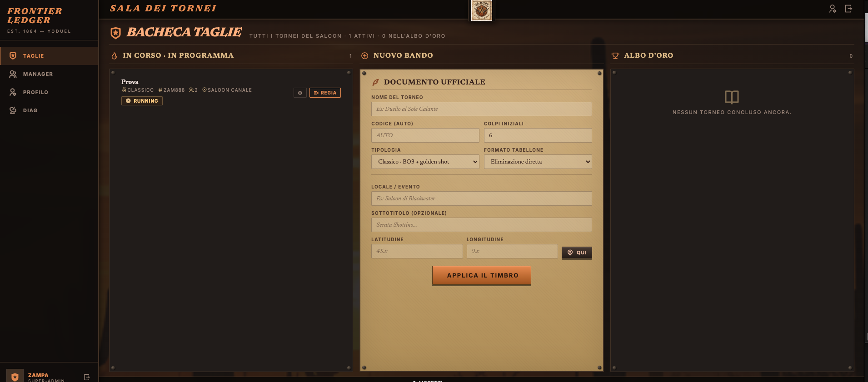Viewport: 868px width, 382px height.
Task: Expand the Tipologia dropdown
Action: point(425,162)
